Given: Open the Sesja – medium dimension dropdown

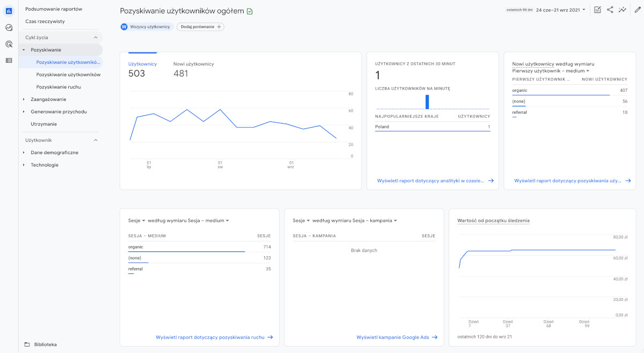Looking at the screenshot, I should click(x=209, y=221).
